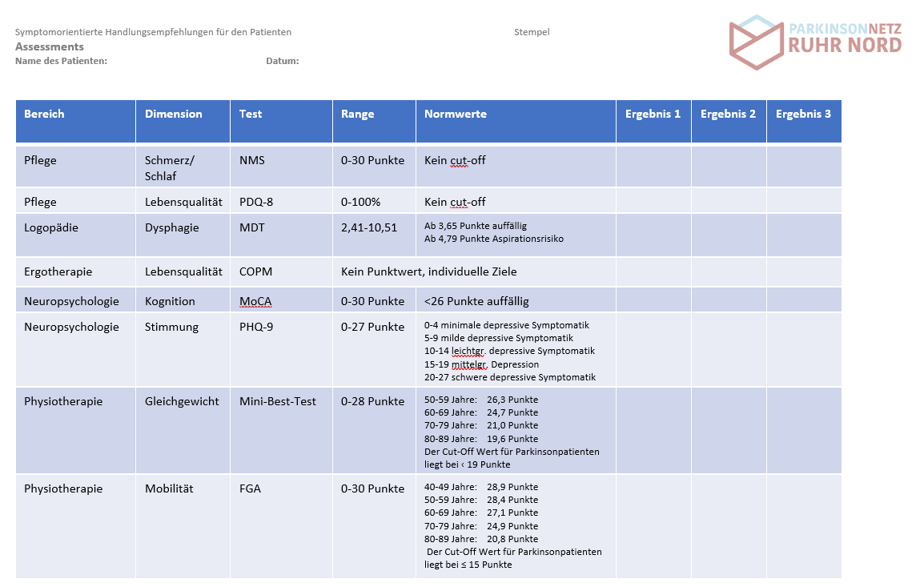Click empty Ergebnis 2 cell in MoCA row
The height and width of the screenshot is (587, 924).
tap(729, 300)
